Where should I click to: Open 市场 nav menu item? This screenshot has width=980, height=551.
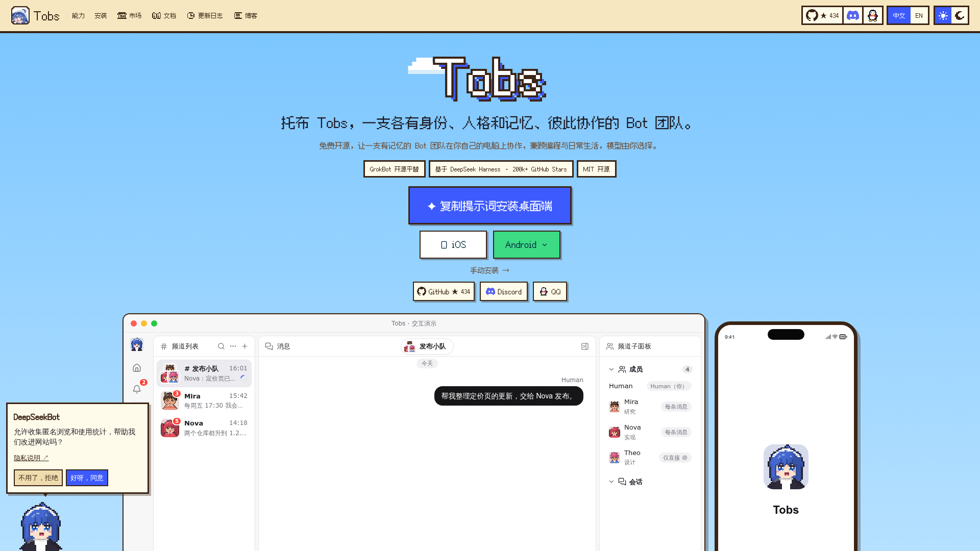(129, 15)
